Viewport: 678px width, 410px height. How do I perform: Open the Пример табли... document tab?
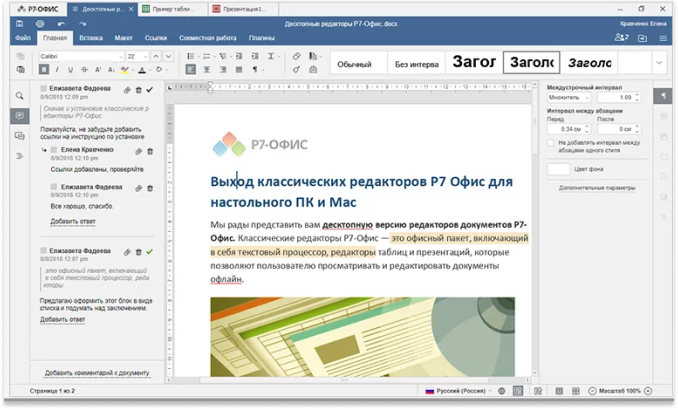pyautogui.click(x=173, y=9)
